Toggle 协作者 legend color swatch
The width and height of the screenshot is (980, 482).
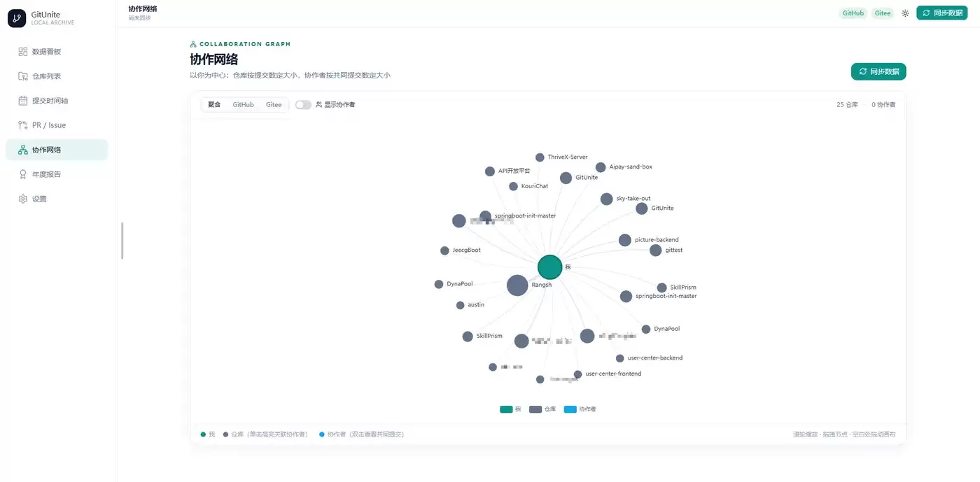click(570, 409)
